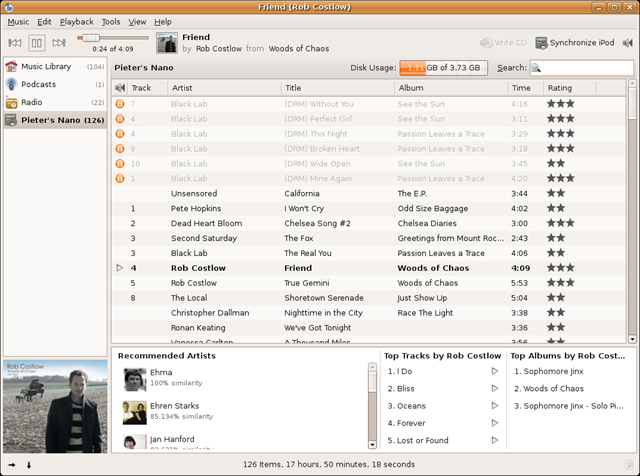Screen dimensions: 640x476
Task: Open the Tools menu
Action: 110,21
